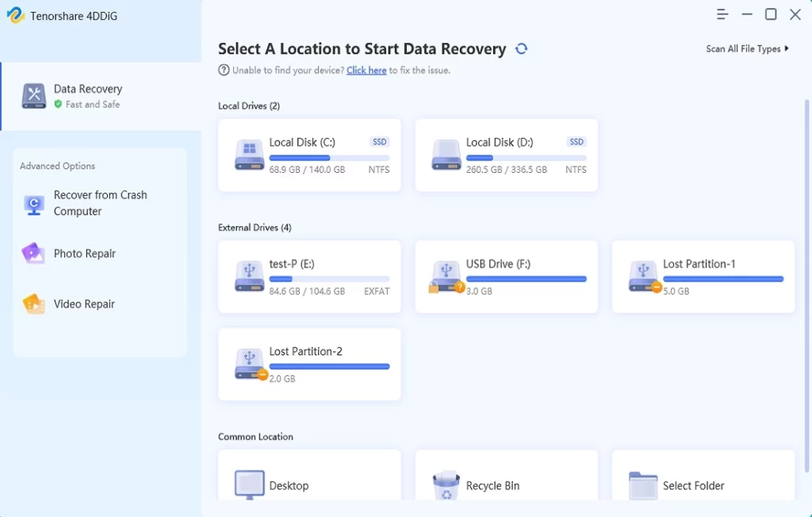
Task: Click the EXFAT file system label
Action: (377, 292)
